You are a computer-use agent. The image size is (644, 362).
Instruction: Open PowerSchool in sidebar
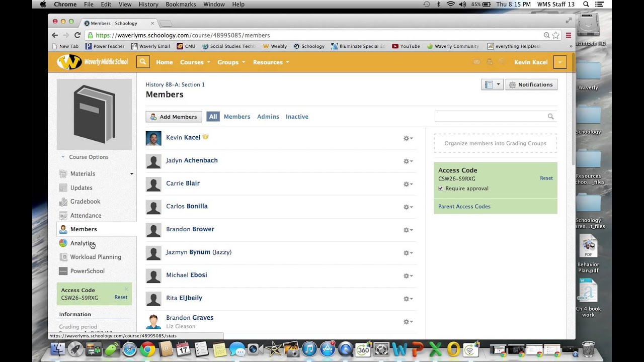88,271
